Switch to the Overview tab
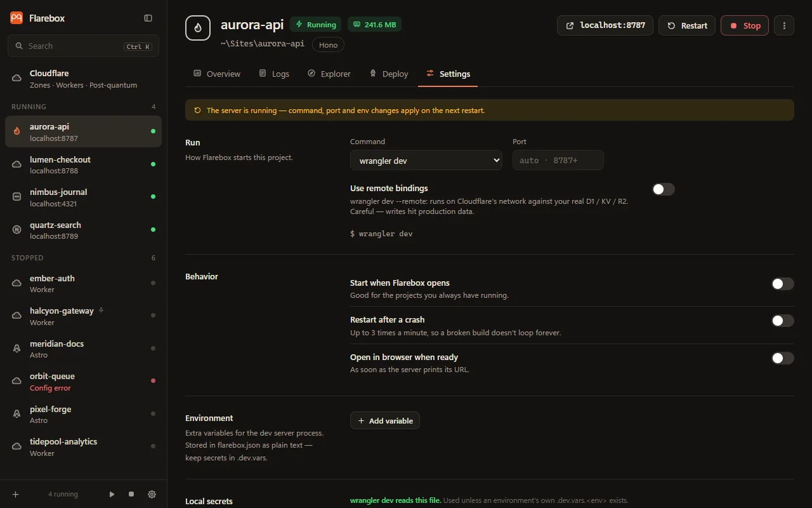812x508 pixels. (217, 74)
